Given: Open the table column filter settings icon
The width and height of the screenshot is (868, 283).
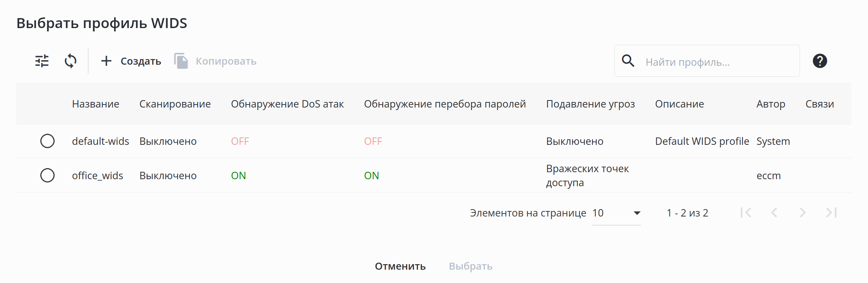Looking at the screenshot, I should click(42, 61).
